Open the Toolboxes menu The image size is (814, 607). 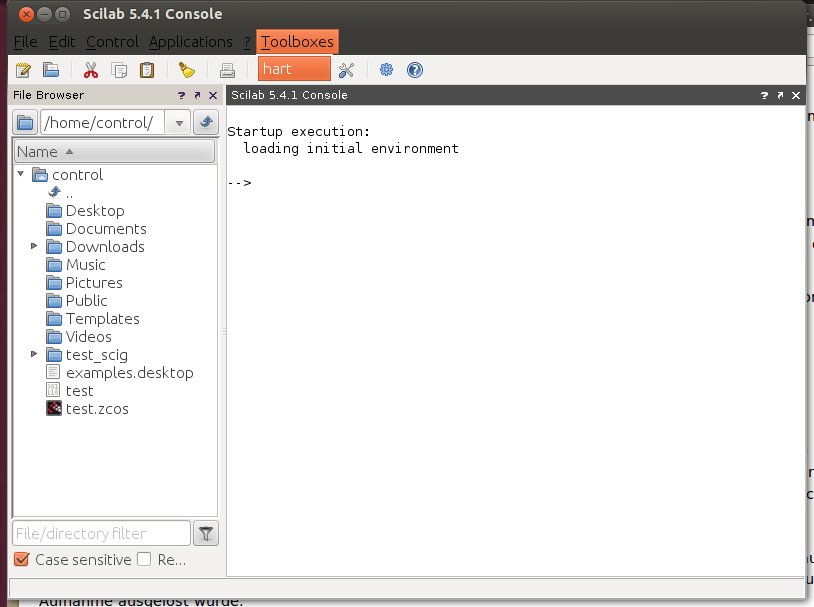297,42
